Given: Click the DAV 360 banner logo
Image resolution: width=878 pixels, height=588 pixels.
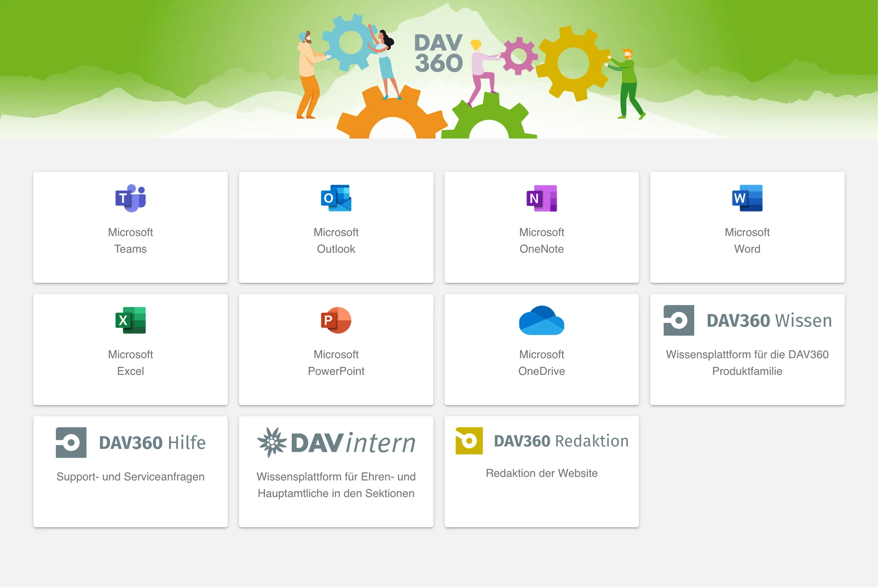Looking at the screenshot, I should pyautogui.click(x=438, y=53).
